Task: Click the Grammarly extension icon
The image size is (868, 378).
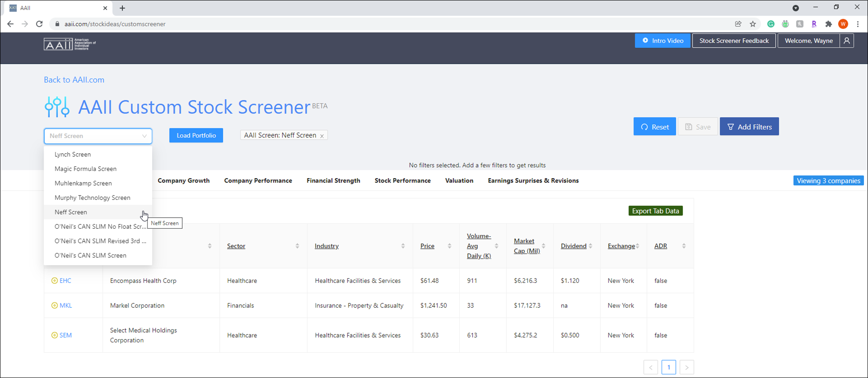Action: (771, 24)
